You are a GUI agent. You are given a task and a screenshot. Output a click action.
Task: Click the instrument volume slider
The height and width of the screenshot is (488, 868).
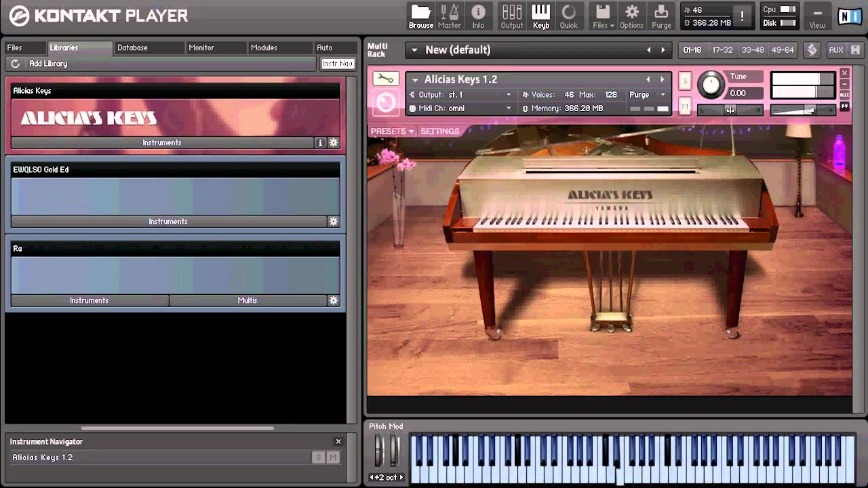803,110
